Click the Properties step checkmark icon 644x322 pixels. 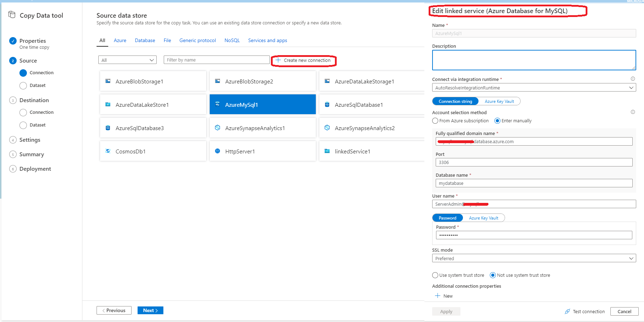[13, 41]
